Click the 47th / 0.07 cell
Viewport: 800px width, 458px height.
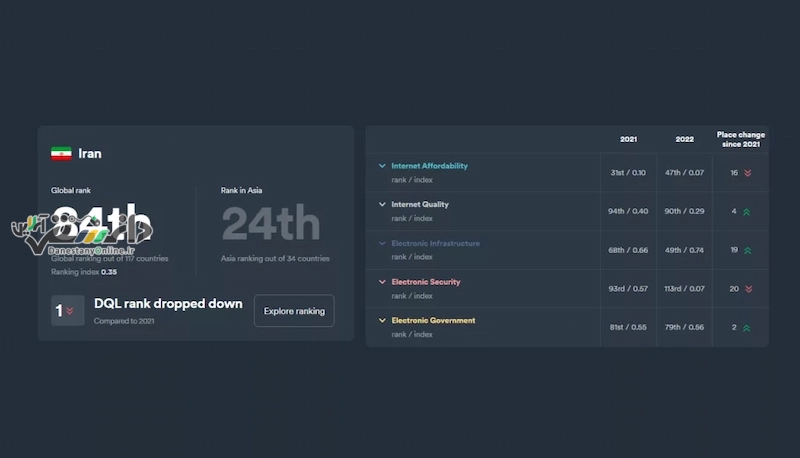click(x=684, y=172)
